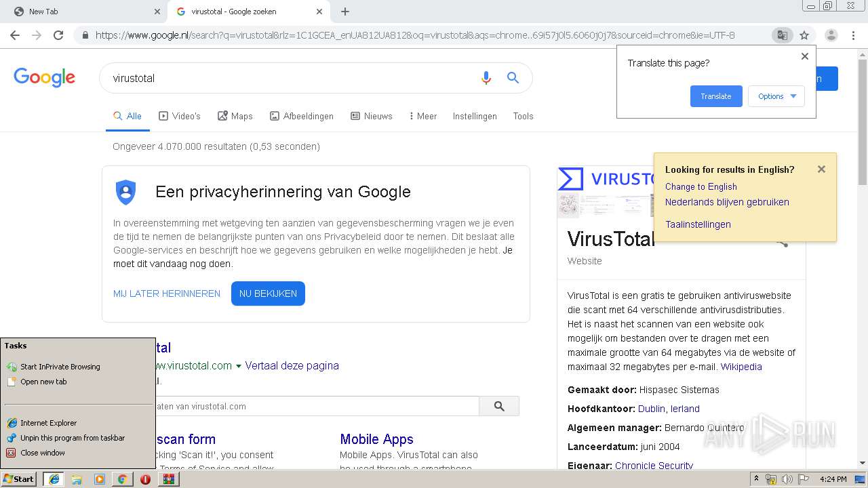The image size is (868, 488).
Task: Click the volume speaker tray icon
Action: click(787, 479)
